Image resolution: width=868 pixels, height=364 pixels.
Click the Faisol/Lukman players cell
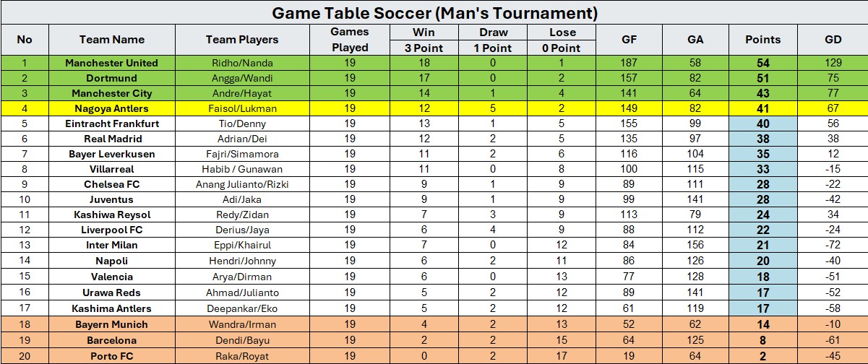click(242, 108)
